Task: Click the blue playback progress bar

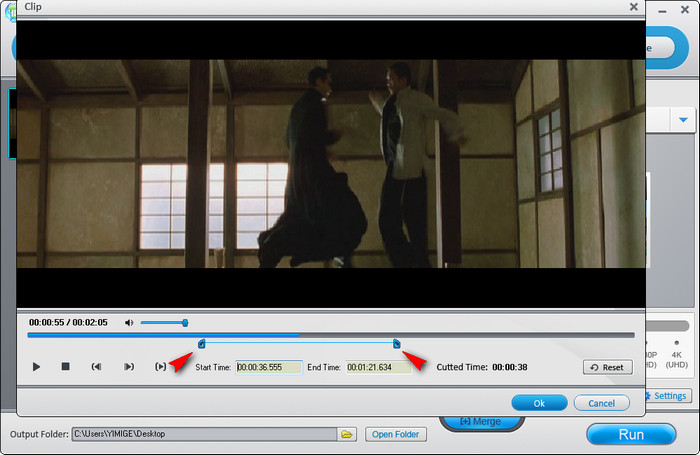Action: [x=331, y=335]
